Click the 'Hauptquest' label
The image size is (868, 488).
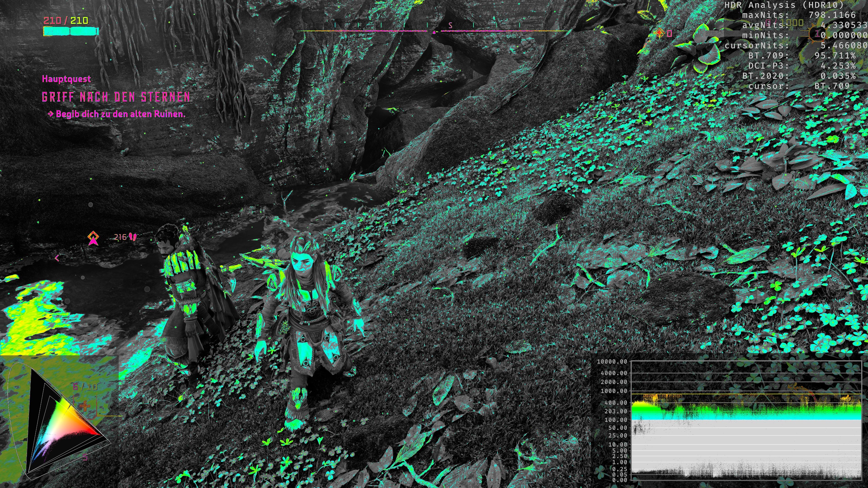click(x=66, y=79)
